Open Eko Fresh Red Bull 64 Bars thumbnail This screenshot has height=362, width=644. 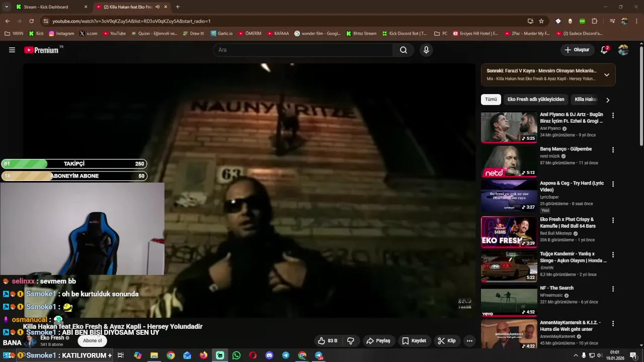tap(509, 232)
